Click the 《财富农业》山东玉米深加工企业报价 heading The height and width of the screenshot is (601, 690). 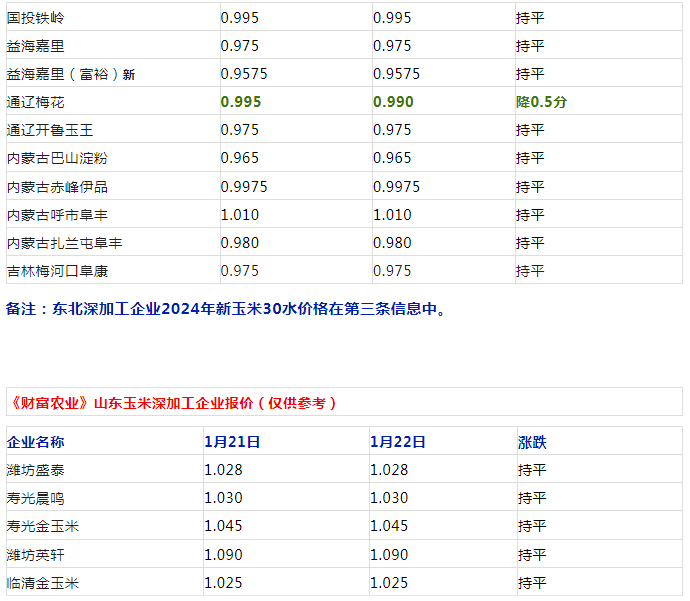172,403
